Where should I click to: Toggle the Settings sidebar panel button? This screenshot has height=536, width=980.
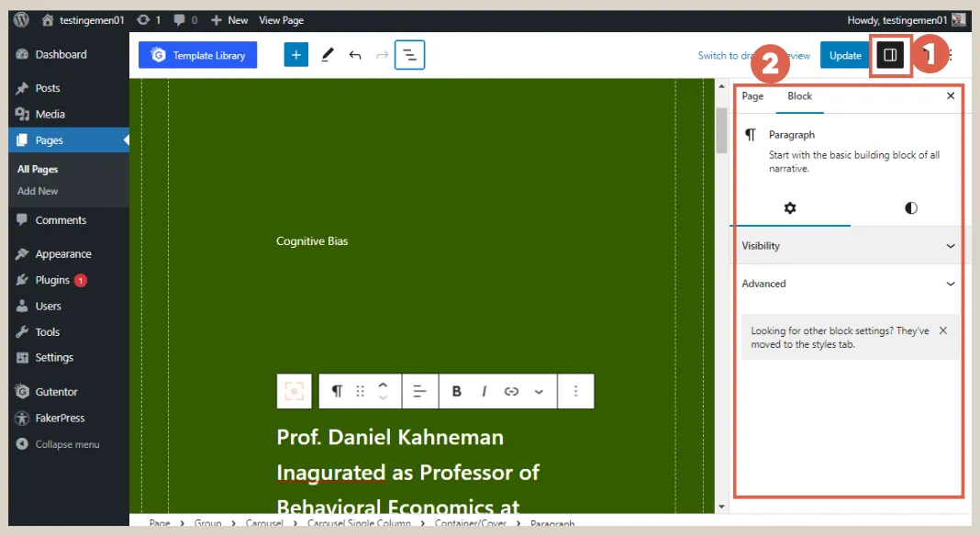(889, 55)
